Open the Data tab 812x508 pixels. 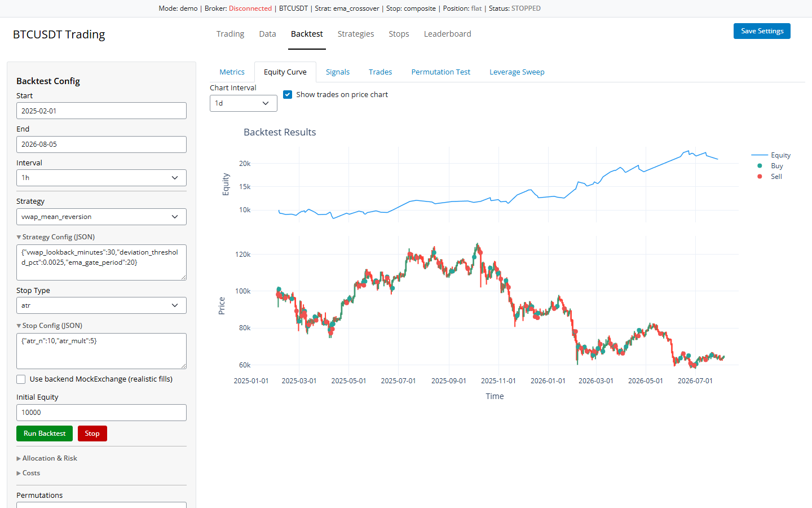[x=268, y=34]
